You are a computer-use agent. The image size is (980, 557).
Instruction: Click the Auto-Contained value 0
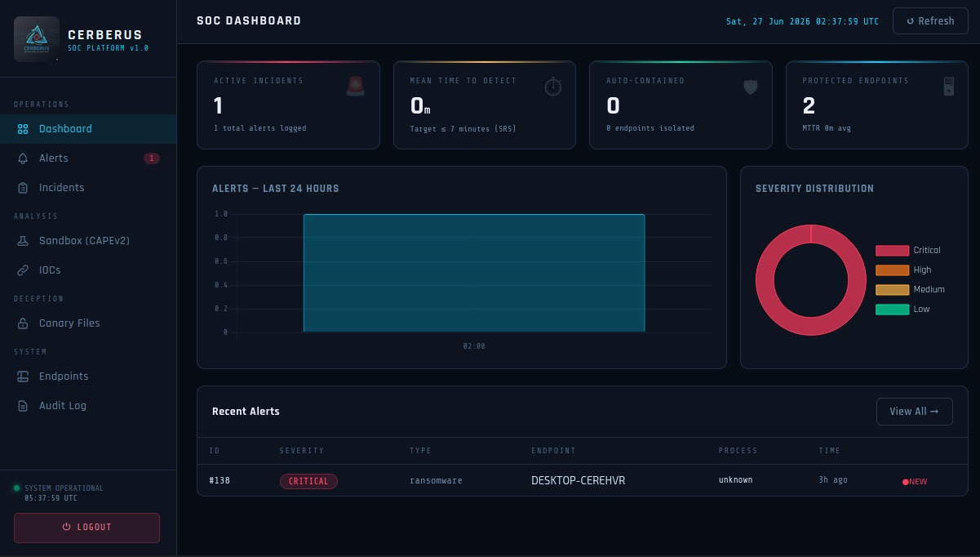pos(613,106)
